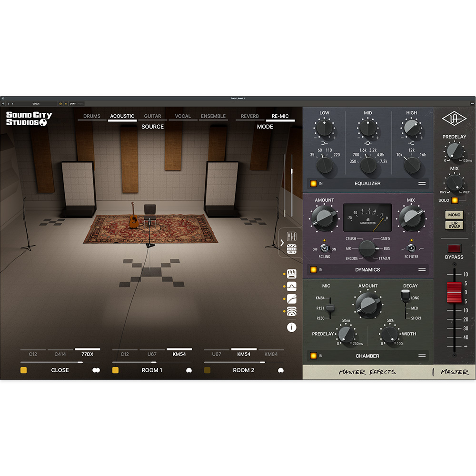Expand the Dynamics section menu

point(422,269)
